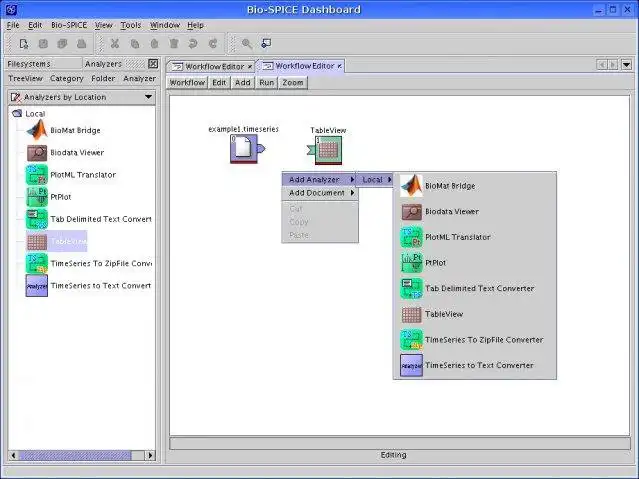Click the Paste toolbar icon
The width and height of the screenshot is (639, 479).
click(x=154, y=44)
